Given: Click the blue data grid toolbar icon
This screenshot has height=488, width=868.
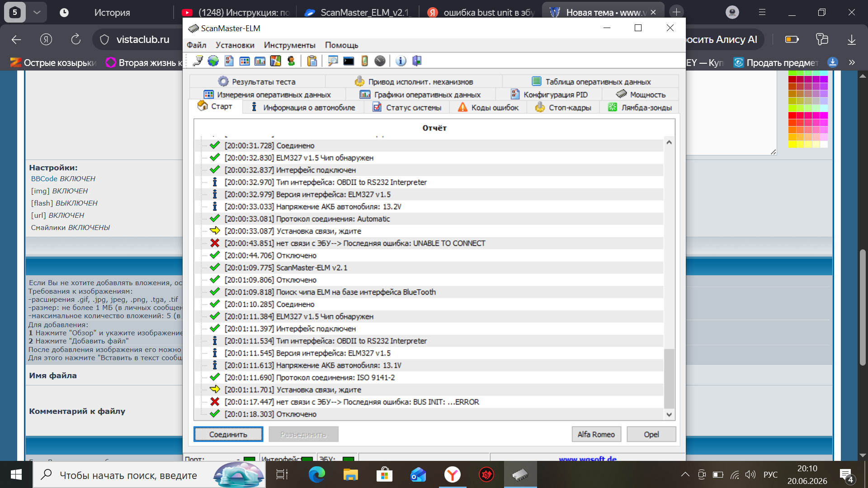Looking at the screenshot, I should 245,61.
